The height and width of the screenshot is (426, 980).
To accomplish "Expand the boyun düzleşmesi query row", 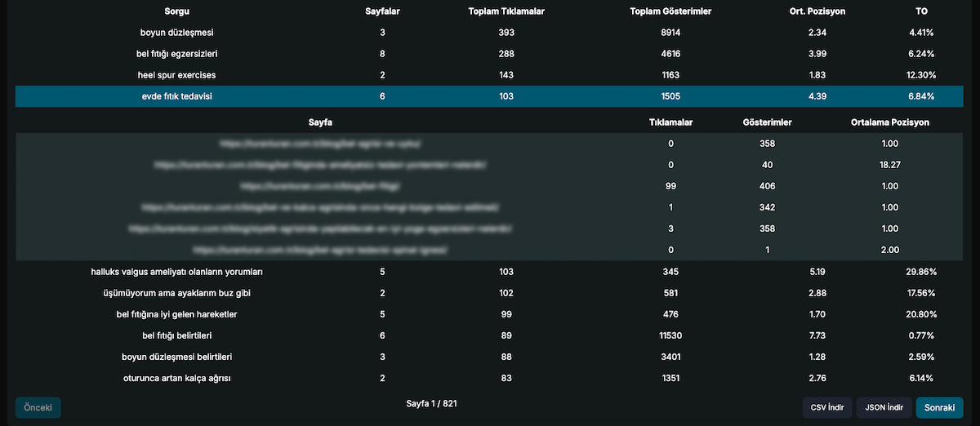I will pos(489,33).
